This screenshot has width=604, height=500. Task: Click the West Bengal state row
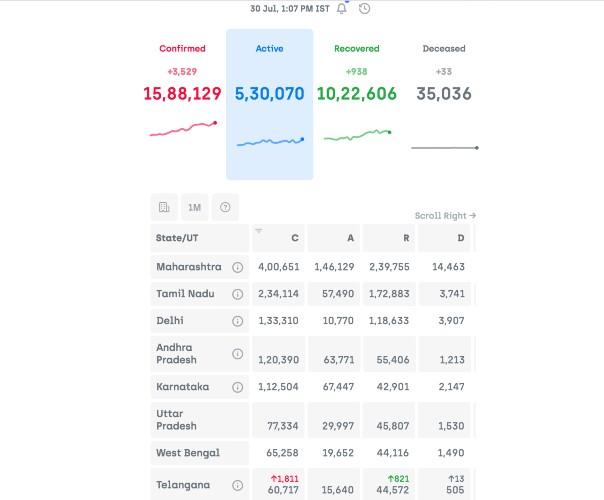pos(188,452)
